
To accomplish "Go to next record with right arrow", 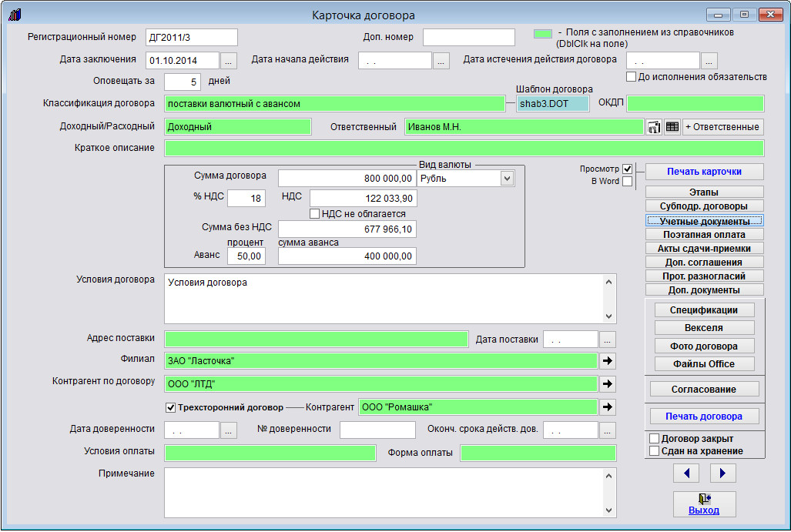I will (x=722, y=472).
